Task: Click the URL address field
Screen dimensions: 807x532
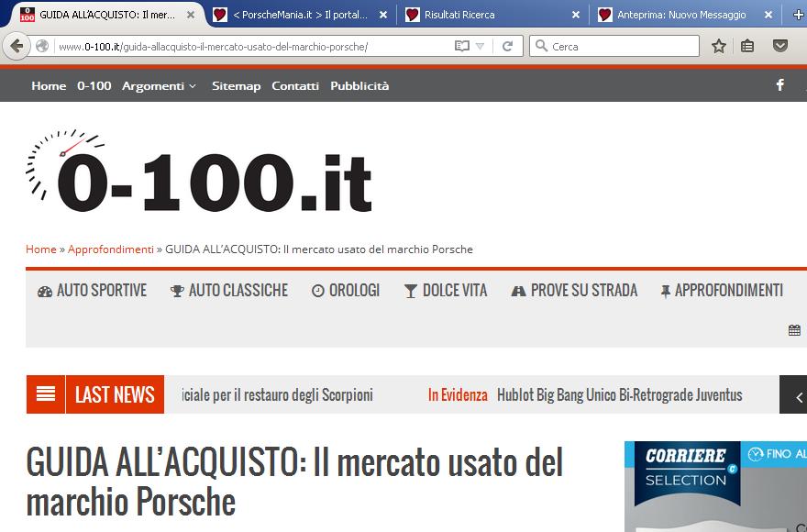Action: [x=252, y=47]
